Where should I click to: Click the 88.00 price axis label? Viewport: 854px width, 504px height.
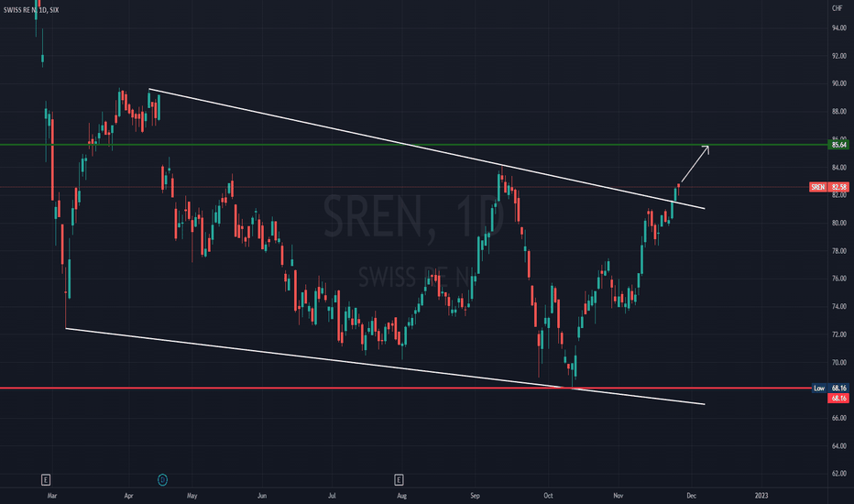click(838, 111)
